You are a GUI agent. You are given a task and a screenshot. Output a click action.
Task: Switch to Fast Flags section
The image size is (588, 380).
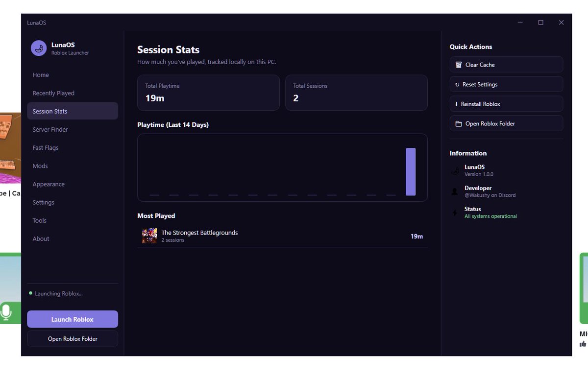tap(73, 147)
